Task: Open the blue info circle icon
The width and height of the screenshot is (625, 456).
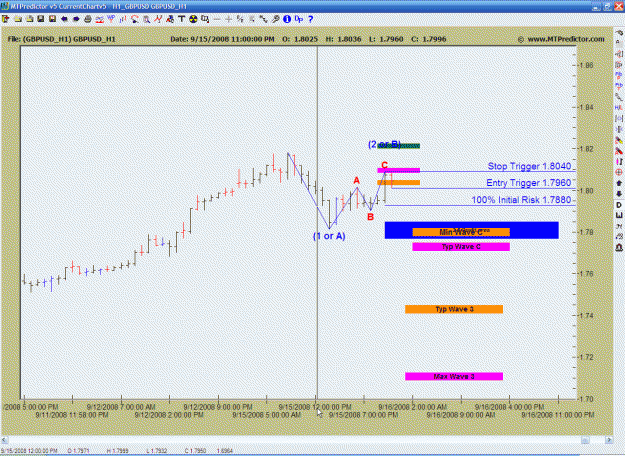Action: click(287, 19)
